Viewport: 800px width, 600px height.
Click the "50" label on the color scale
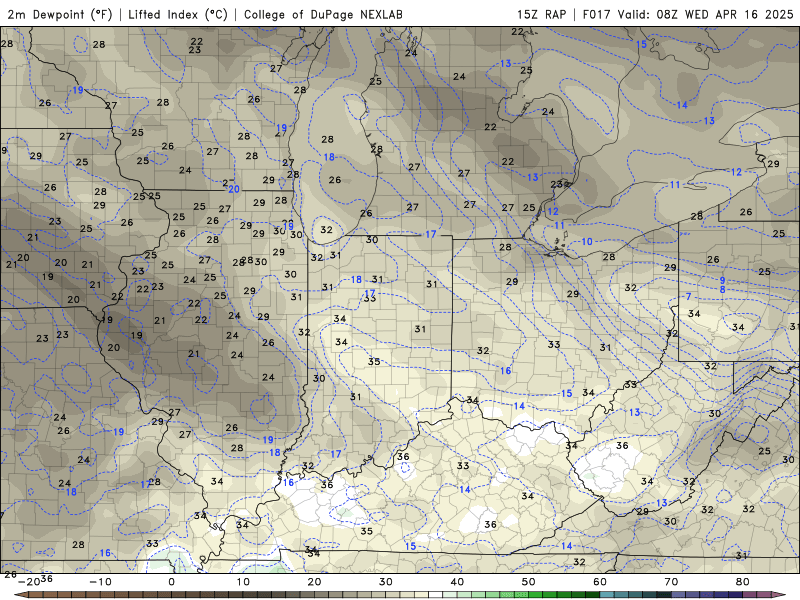[x=529, y=582]
